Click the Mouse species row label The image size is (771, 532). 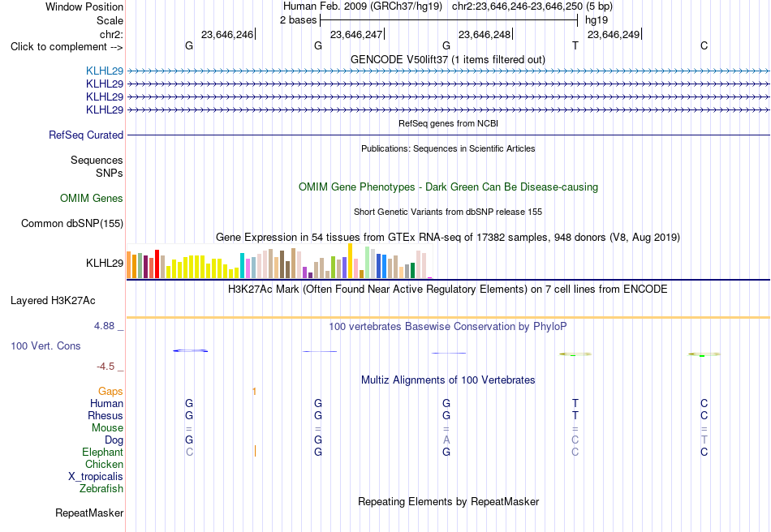(x=108, y=428)
